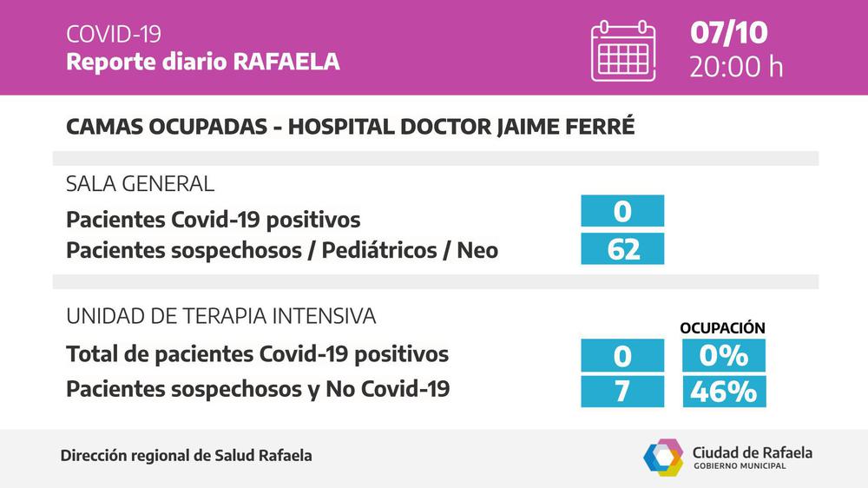Viewport: 868px width, 488px height.
Task: Click the Sala General Covid-19 positivos zero box
Action: click(x=622, y=211)
